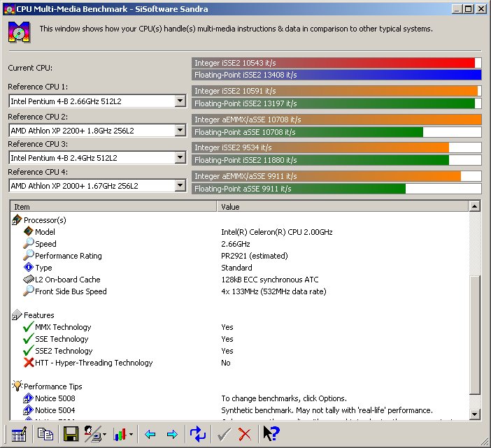
Task: Click the L2 On-board Cache chip icon
Action: tap(29, 280)
